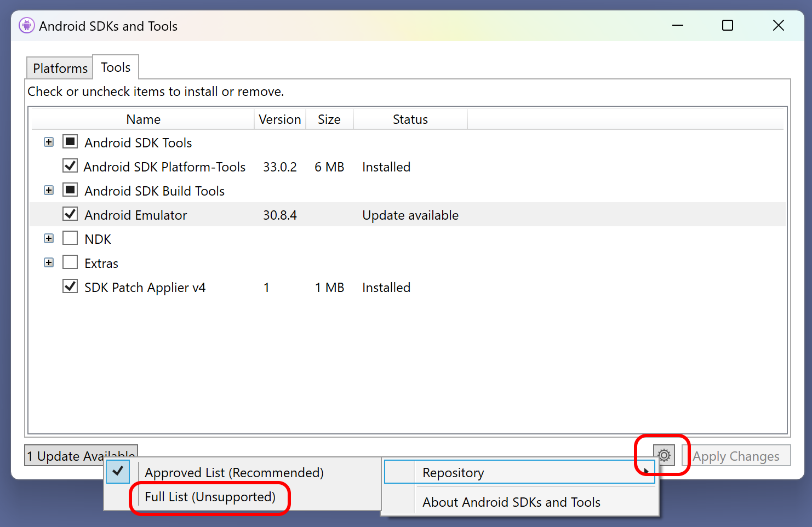Click Installed status for SDK Patch Applier

coord(386,288)
